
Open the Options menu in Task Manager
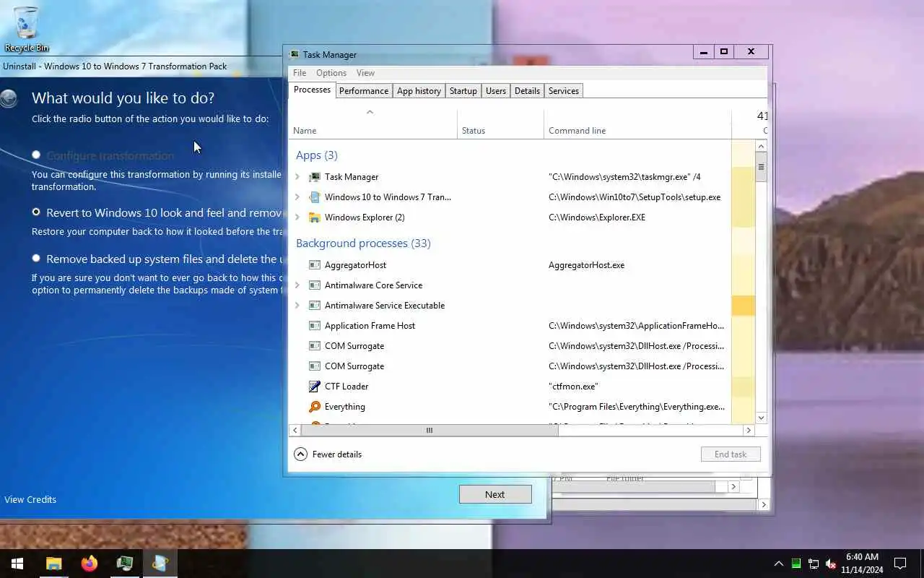(x=331, y=73)
